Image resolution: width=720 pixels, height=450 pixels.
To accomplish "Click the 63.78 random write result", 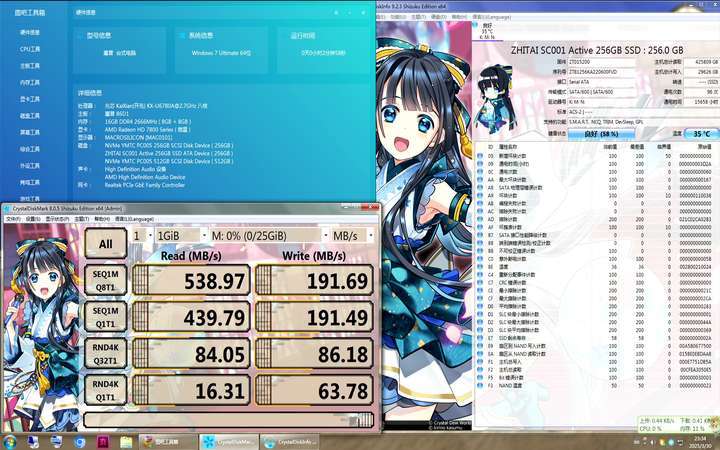I will tap(314, 390).
